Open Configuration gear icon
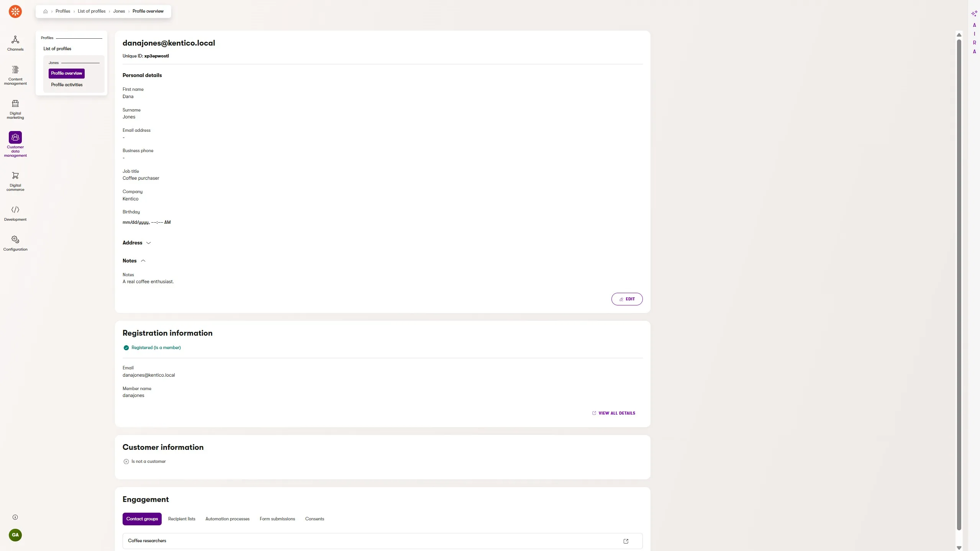The height and width of the screenshot is (551, 980). 15,239
